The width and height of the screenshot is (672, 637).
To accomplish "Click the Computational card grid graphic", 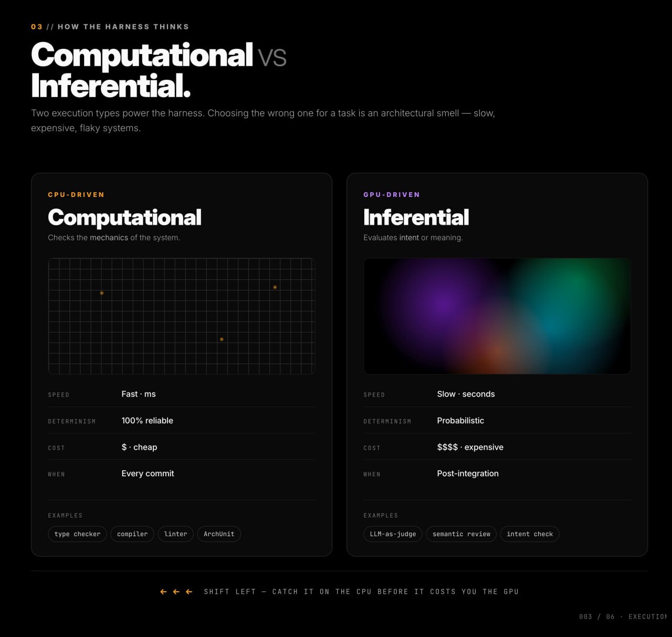I will coord(182,316).
